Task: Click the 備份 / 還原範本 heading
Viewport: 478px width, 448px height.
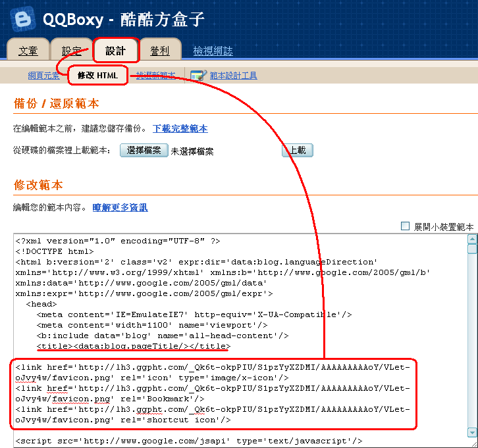Action: click(x=57, y=103)
